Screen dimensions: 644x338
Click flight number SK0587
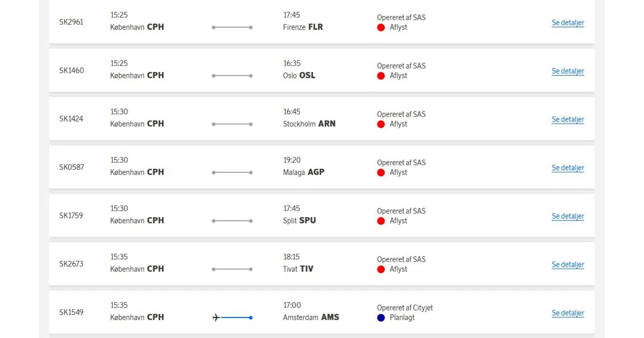point(72,167)
